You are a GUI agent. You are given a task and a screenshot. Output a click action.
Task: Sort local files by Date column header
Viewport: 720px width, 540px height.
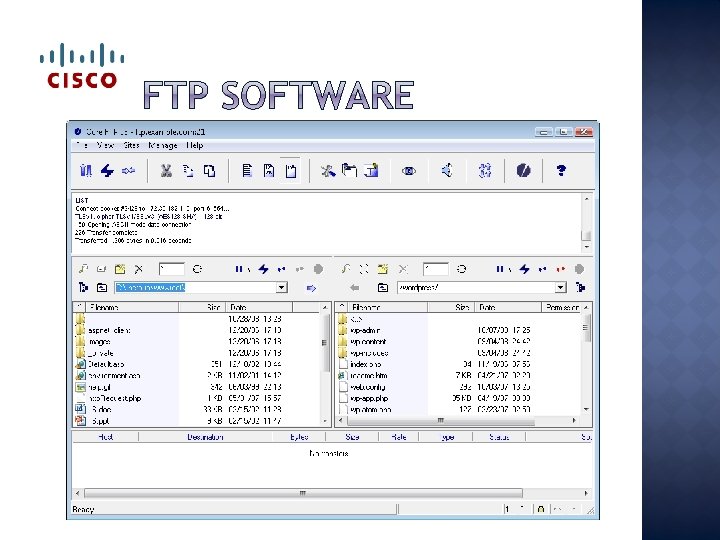[259, 307]
